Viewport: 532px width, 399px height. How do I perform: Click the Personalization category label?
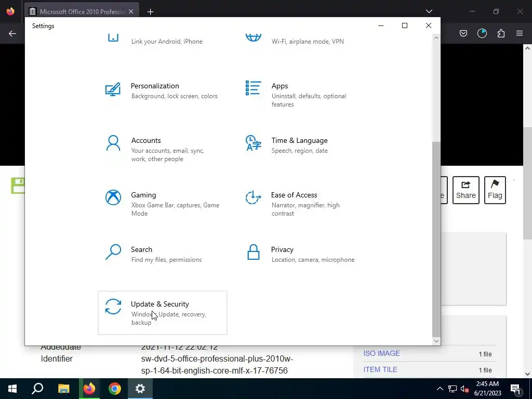point(155,86)
